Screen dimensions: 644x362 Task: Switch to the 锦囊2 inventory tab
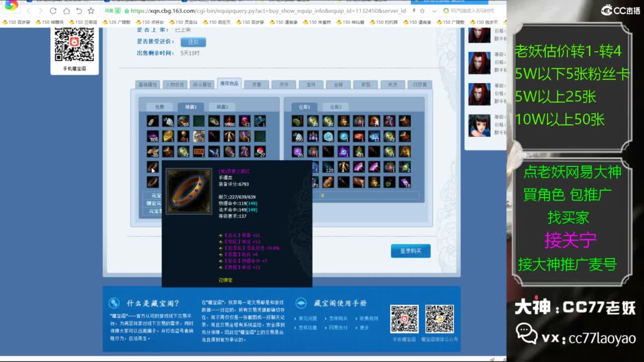(x=222, y=107)
